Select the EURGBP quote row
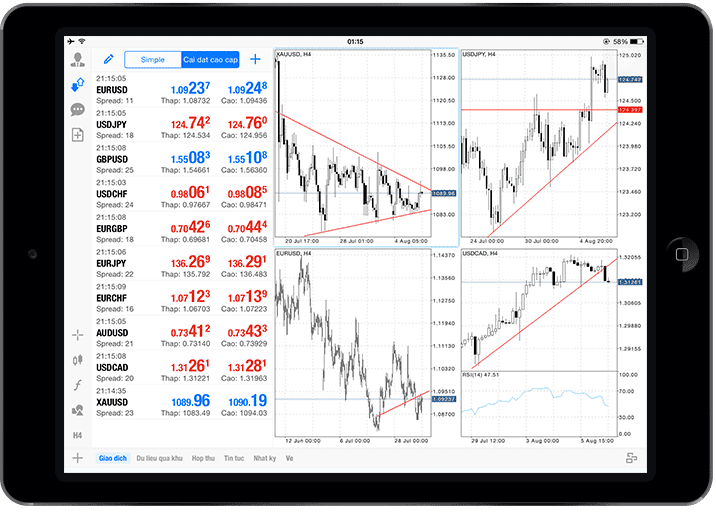This screenshot has height=528, width=716. [182, 228]
